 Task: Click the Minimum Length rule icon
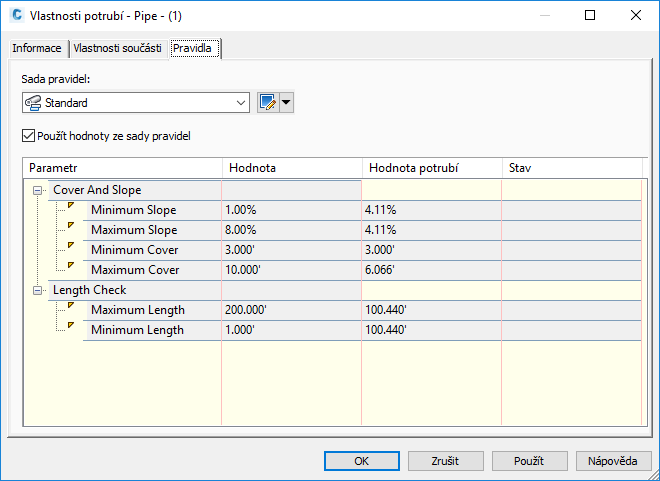click(70, 327)
